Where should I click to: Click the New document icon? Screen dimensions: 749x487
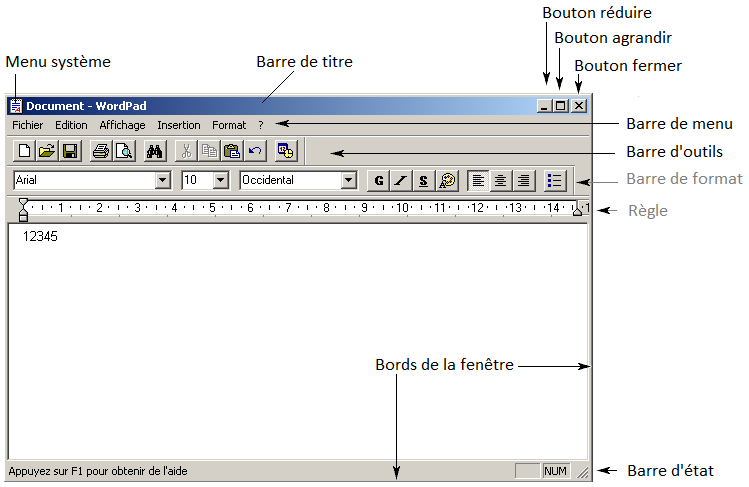click(x=24, y=151)
